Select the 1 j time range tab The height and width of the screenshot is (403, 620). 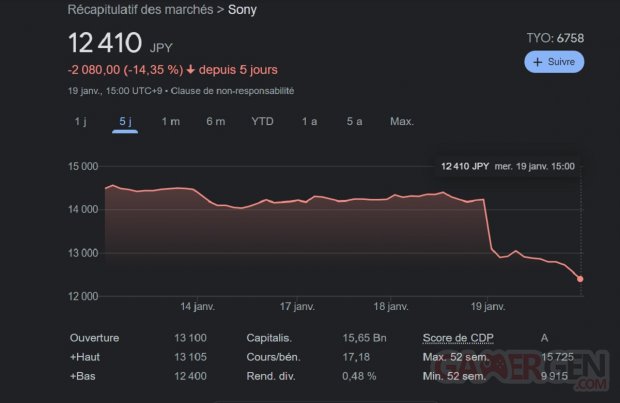click(80, 121)
